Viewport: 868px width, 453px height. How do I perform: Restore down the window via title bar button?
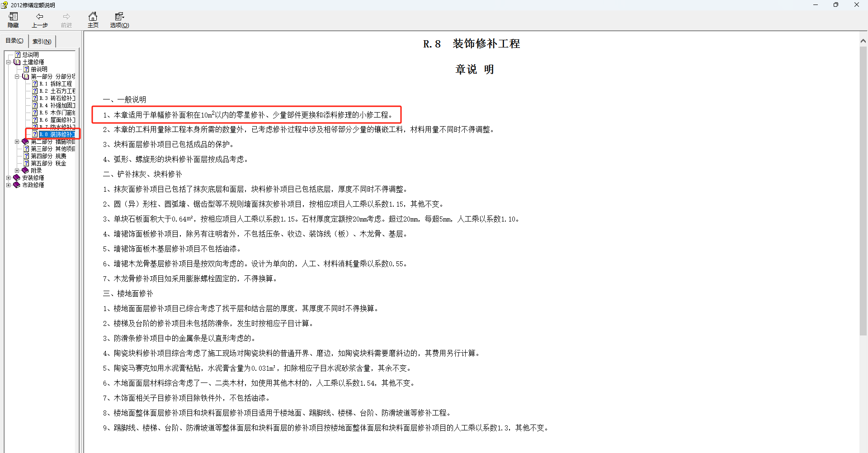click(836, 5)
